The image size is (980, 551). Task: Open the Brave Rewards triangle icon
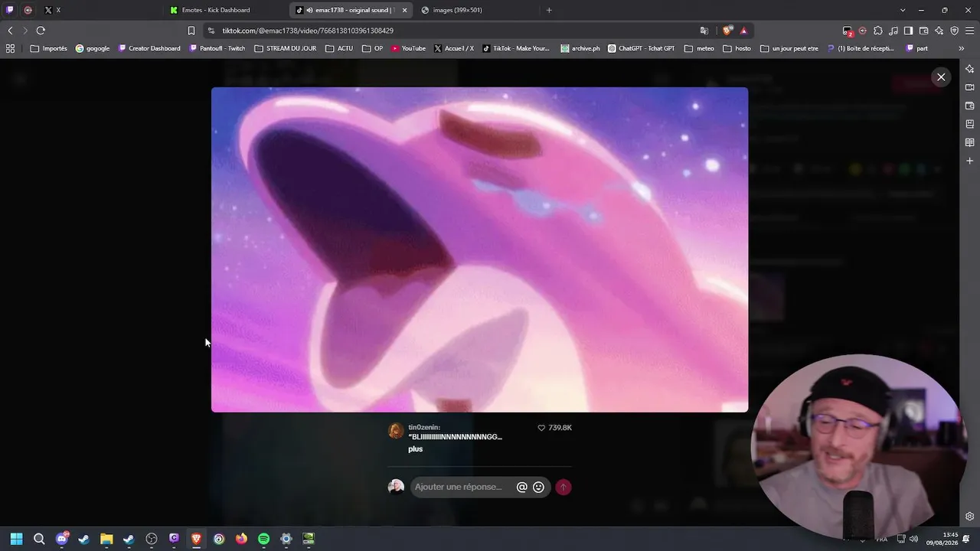[x=743, y=31]
